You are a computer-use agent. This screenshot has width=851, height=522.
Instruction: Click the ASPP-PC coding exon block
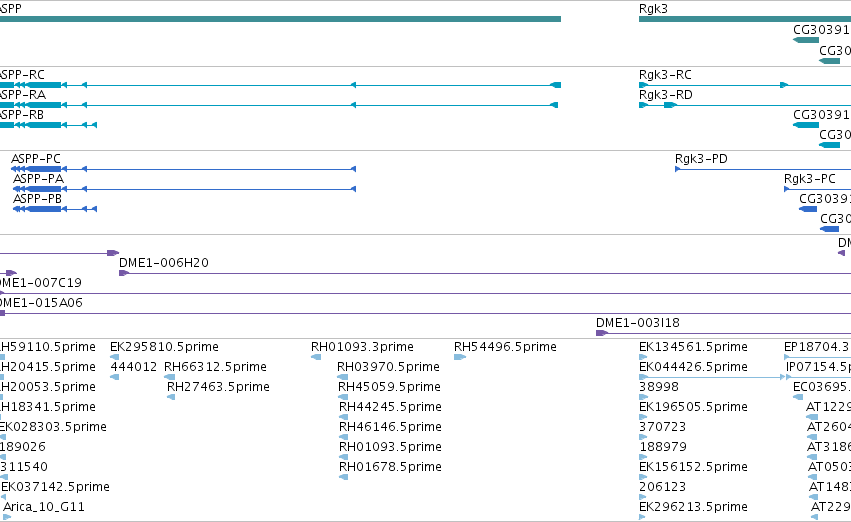point(44,169)
